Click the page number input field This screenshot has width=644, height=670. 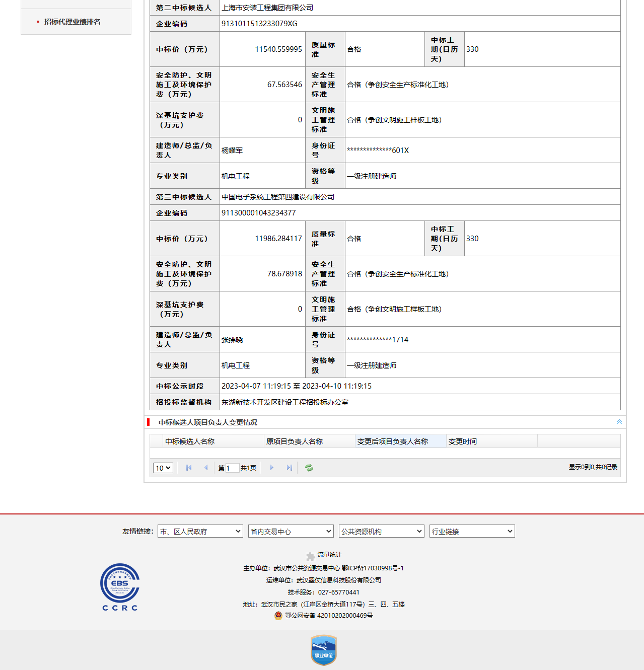tap(232, 468)
